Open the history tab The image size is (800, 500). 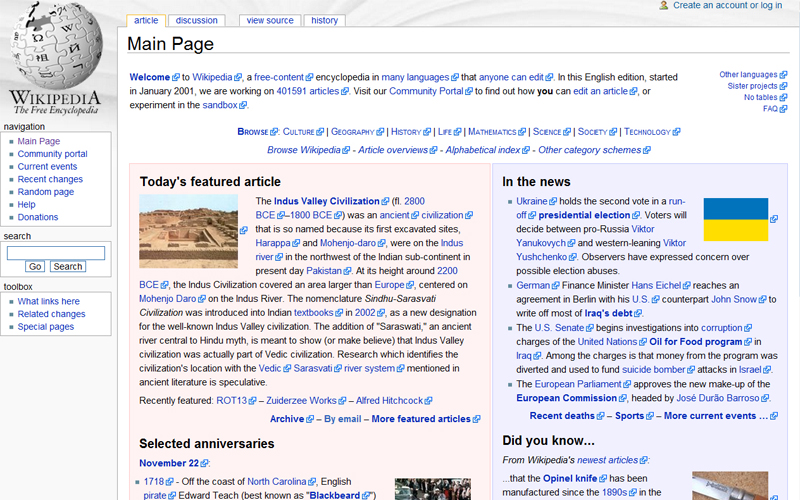click(324, 20)
